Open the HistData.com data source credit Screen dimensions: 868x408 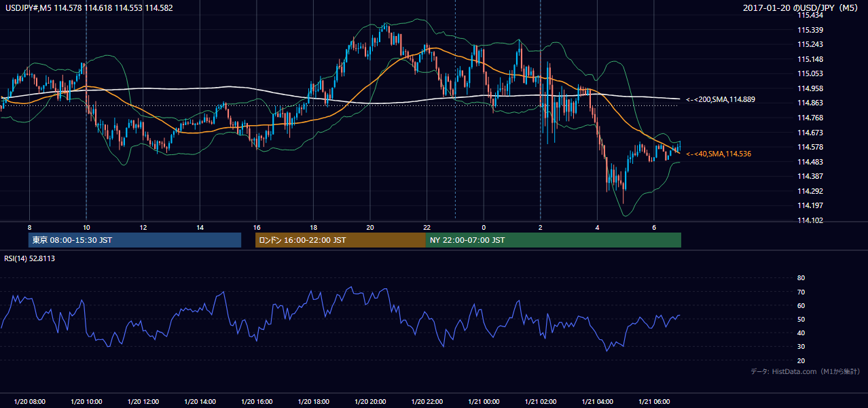806,371
